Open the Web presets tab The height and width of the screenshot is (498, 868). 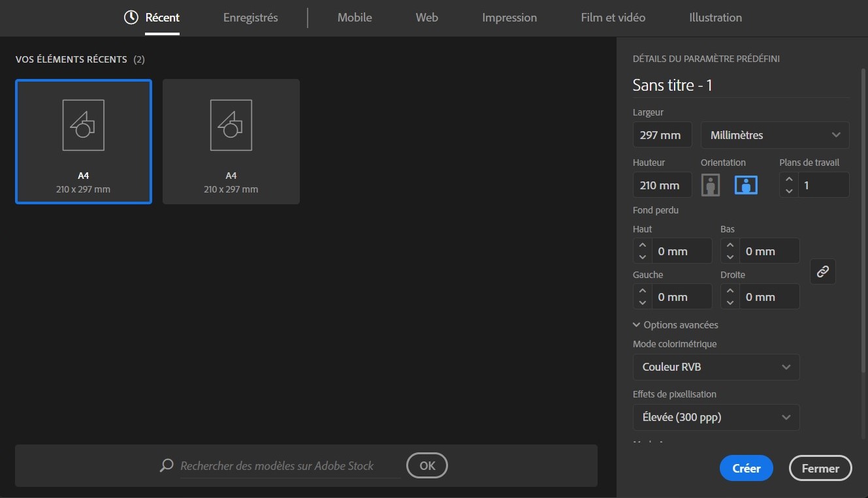point(427,18)
